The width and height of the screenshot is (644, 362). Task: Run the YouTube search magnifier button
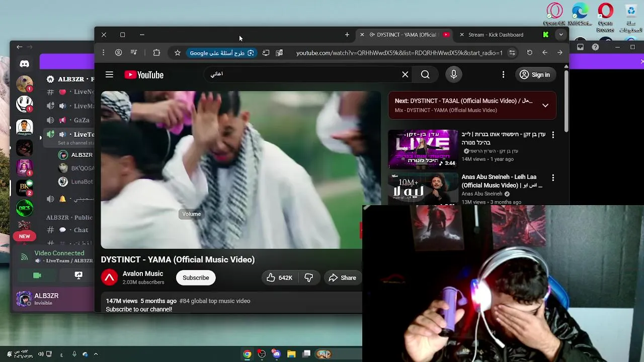pos(425,74)
